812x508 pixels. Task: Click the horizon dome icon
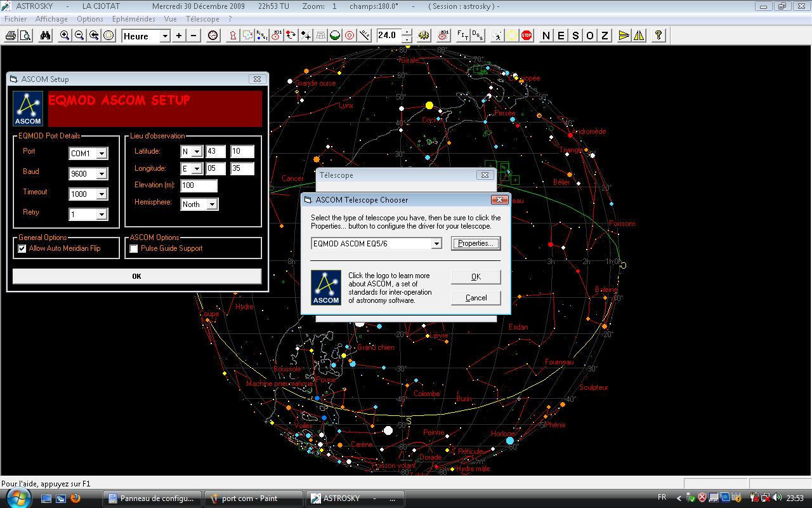coord(335,36)
